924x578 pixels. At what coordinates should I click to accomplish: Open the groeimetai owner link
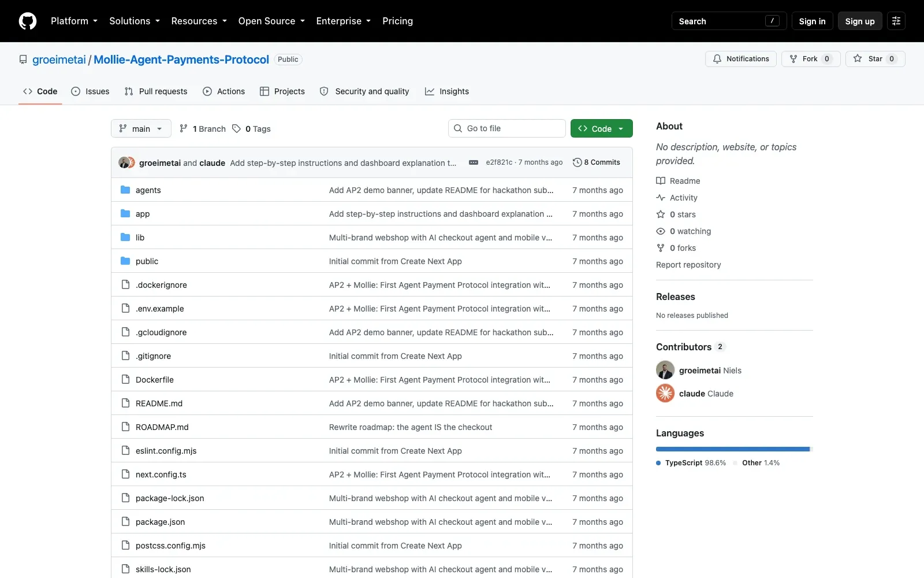point(59,60)
